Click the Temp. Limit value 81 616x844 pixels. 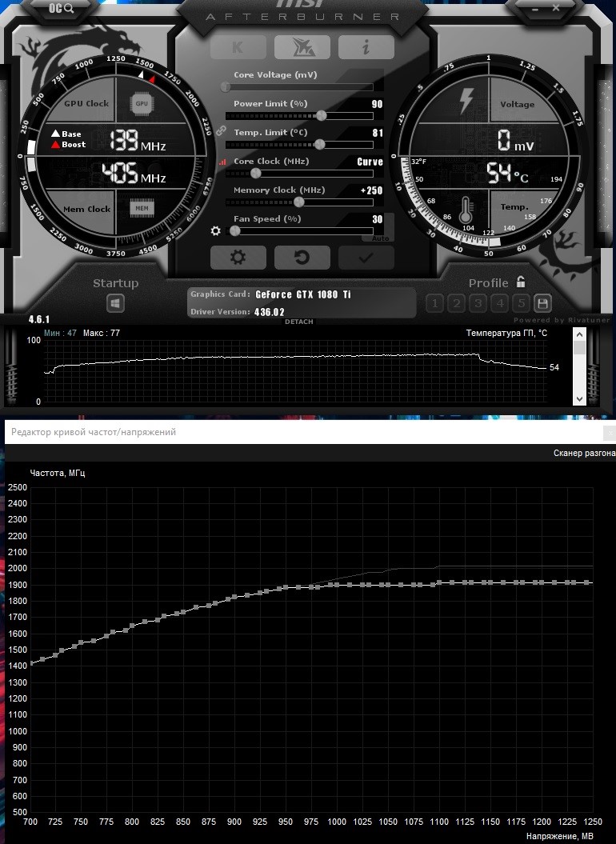[x=378, y=133]
